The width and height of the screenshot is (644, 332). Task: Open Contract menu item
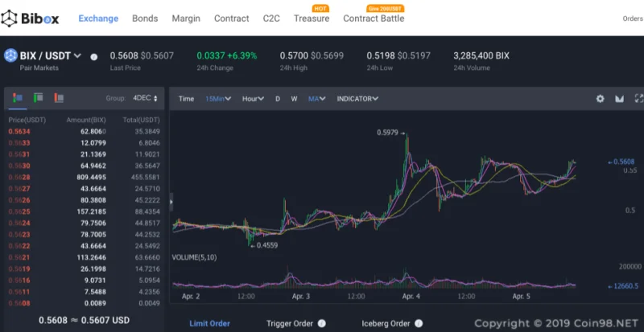pyautogui.click(x=232, y=18)
